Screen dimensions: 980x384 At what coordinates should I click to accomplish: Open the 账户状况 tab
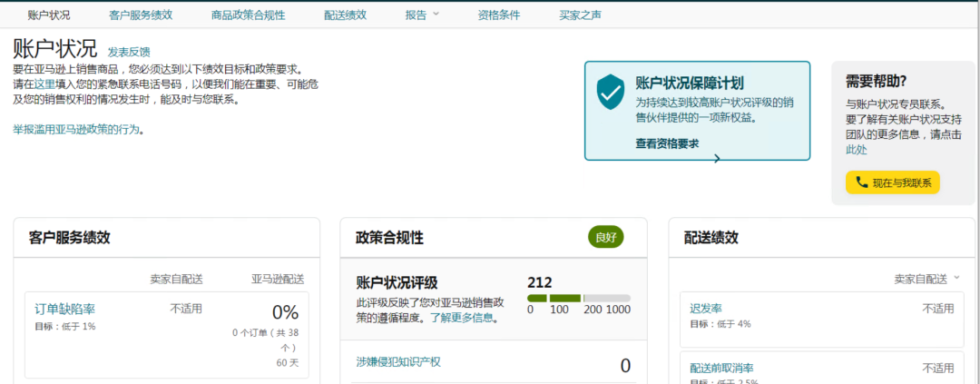(x=49, y=15)
